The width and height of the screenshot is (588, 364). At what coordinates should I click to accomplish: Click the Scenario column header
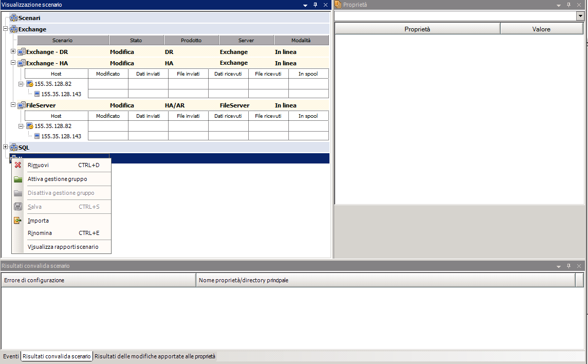[x=63, y=40]
